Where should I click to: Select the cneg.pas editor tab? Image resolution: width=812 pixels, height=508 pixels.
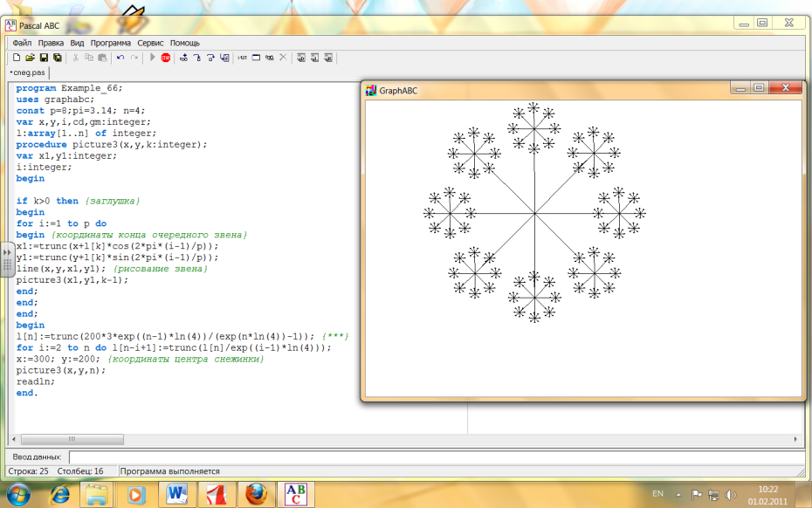tap(26, 73)
